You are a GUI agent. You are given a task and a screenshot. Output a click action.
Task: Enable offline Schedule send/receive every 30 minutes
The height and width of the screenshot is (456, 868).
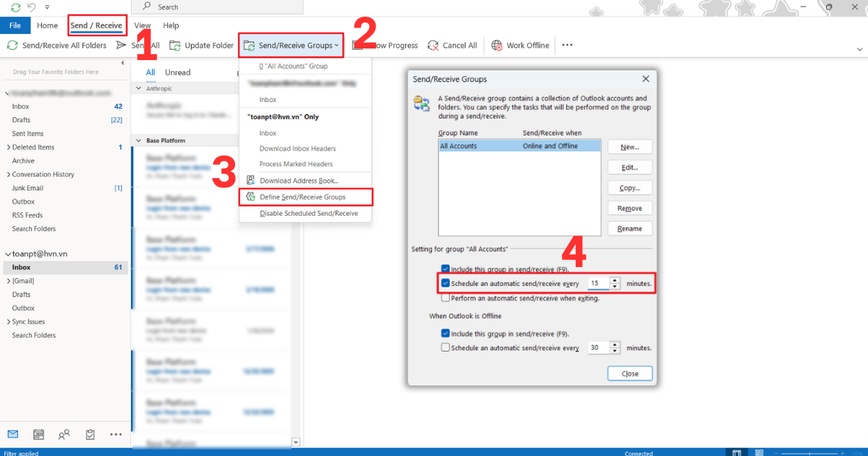(446, 347)
